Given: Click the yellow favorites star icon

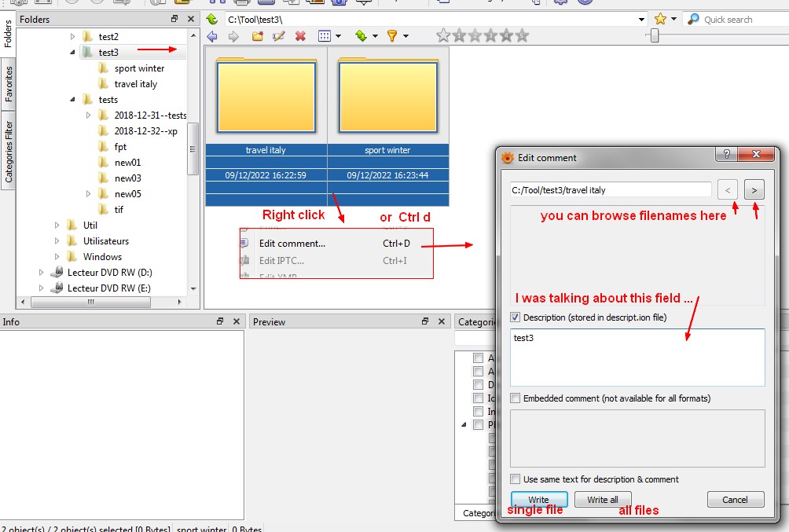Looking at the screenshot, I should click(660, 19).
